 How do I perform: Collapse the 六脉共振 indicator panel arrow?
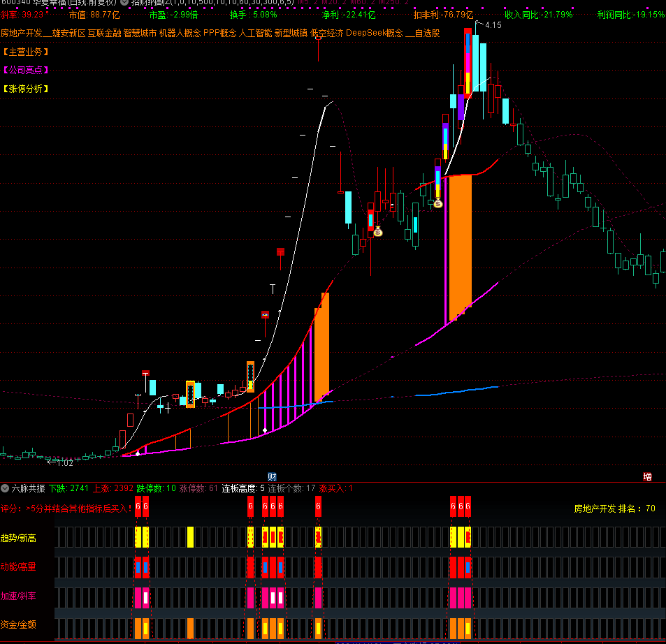[6, 488]
